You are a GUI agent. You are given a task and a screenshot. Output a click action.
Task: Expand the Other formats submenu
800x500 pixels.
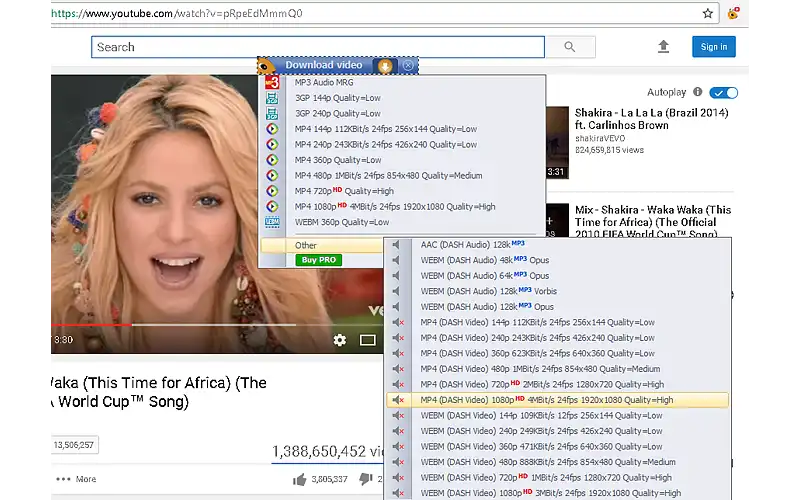click(x=322, y=245)
